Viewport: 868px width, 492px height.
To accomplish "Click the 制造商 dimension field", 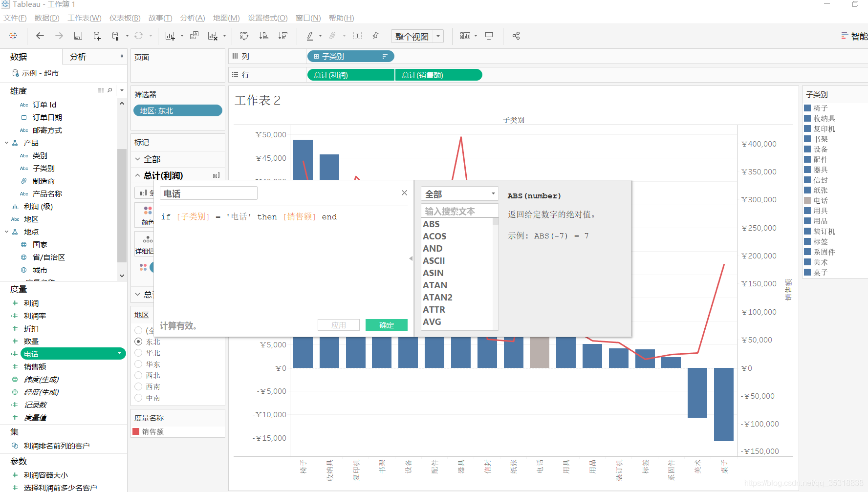I will pos(43,181).
